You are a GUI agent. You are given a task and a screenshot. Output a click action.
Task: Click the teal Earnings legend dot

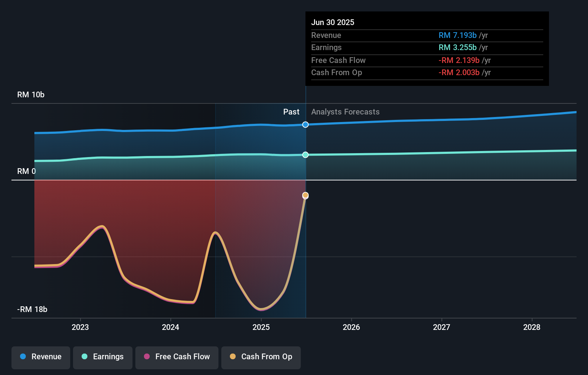coord(85,356)
